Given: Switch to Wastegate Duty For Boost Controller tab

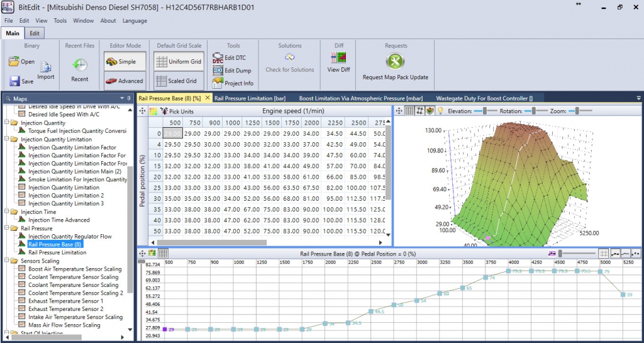Looking at the screenshot, I should 484,98.
